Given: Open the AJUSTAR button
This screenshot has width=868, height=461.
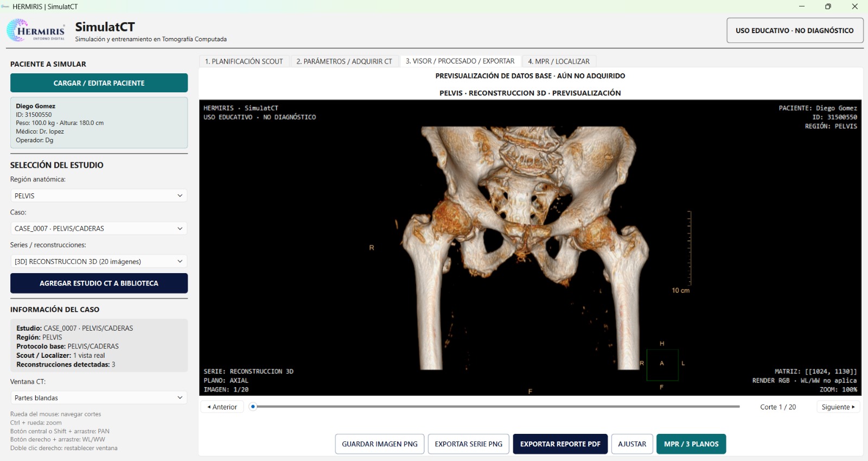Looking at the screenshot, I should click(632, 444).
